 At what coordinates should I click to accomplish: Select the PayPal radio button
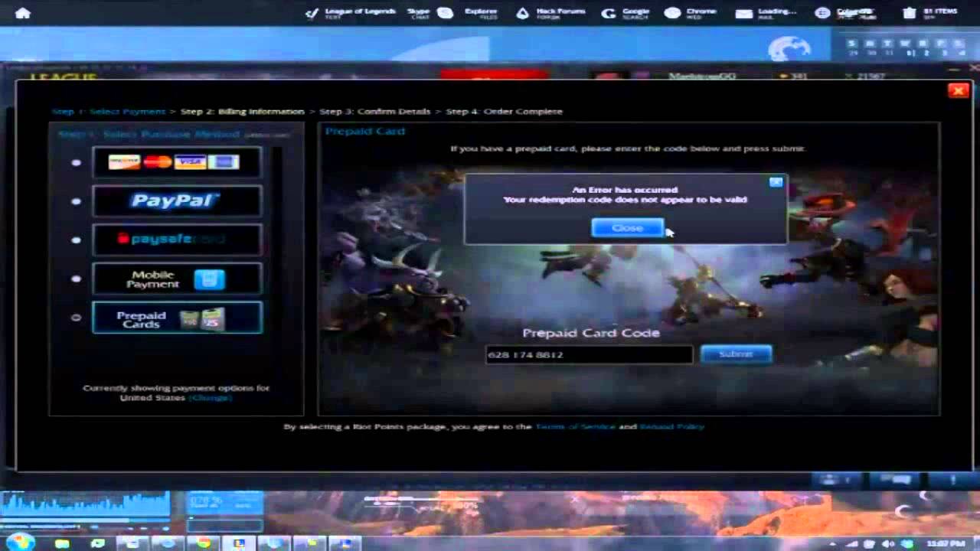point(76,201)
